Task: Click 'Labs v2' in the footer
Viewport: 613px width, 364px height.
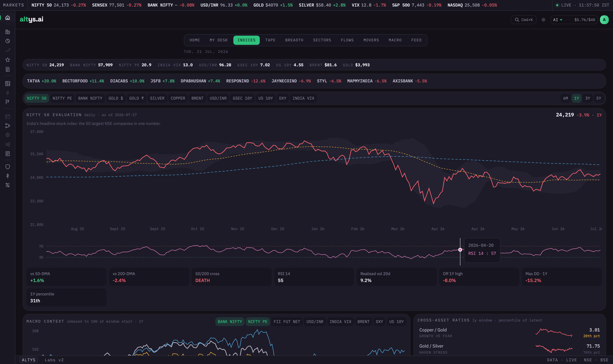Action: click(54, 360)
